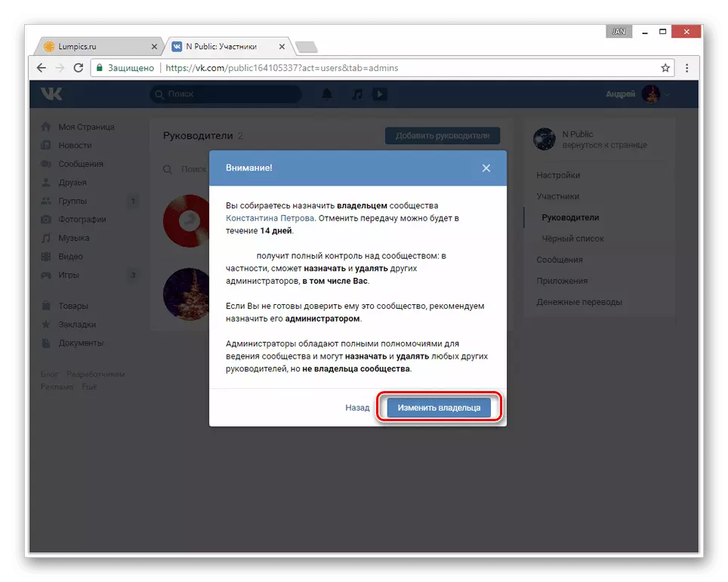728x582 pixels.
Task: Open Сообщения in left sidebar
Action: tap(81, 164)
